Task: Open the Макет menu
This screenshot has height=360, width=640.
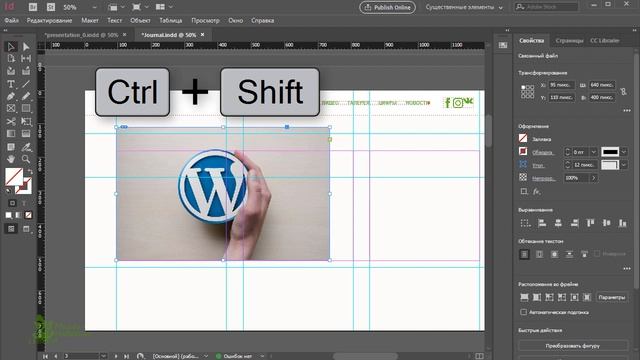Action: click(90, 20)
